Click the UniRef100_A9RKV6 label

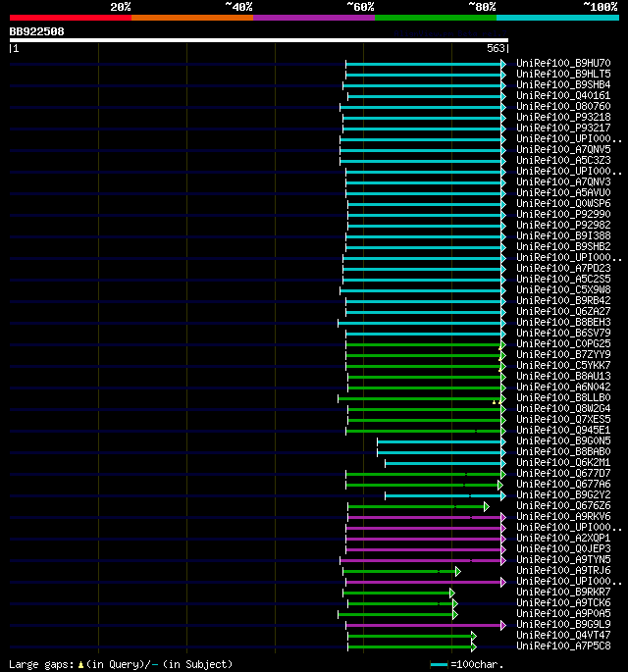click(x=563, y=516)
